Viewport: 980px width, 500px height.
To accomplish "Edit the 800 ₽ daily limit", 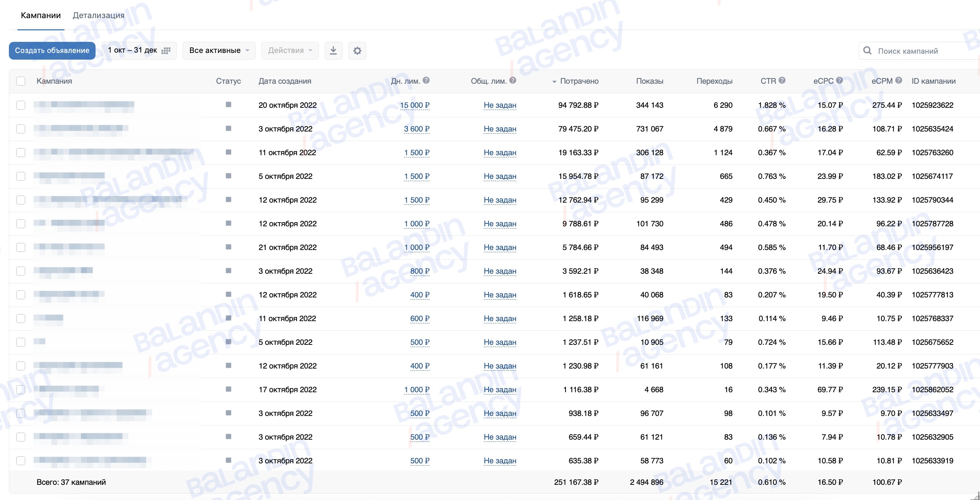I will (x=420, y=271).
